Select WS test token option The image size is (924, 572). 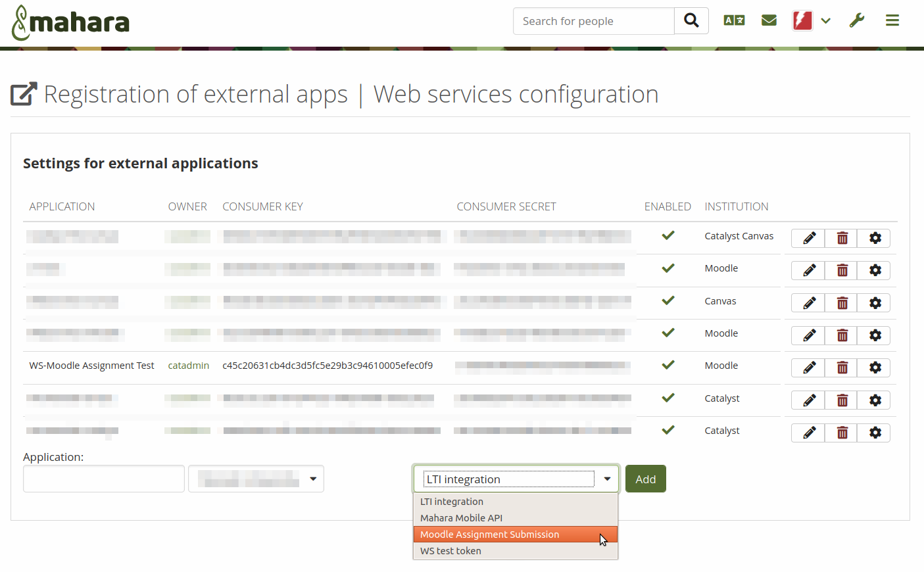click(x=516, y=551)
